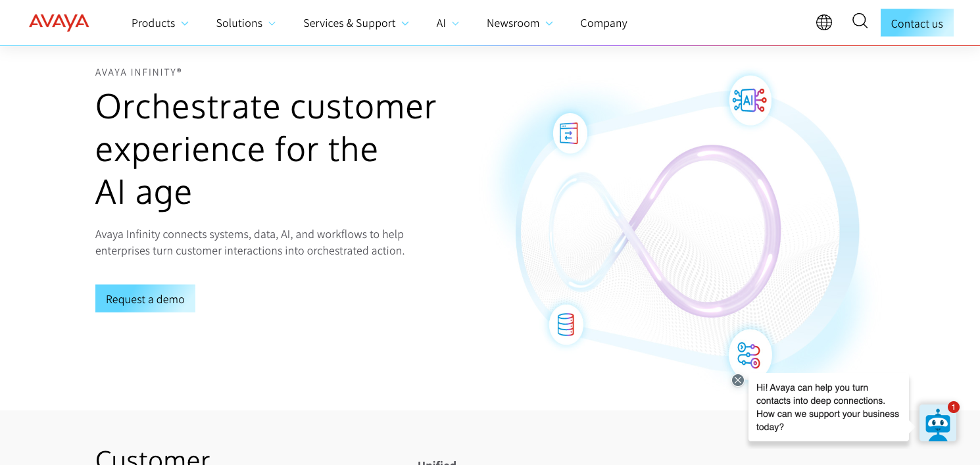
Task: Click the 'Avaya Infinity connects systems' paragraph
Action: coord(250,243)
